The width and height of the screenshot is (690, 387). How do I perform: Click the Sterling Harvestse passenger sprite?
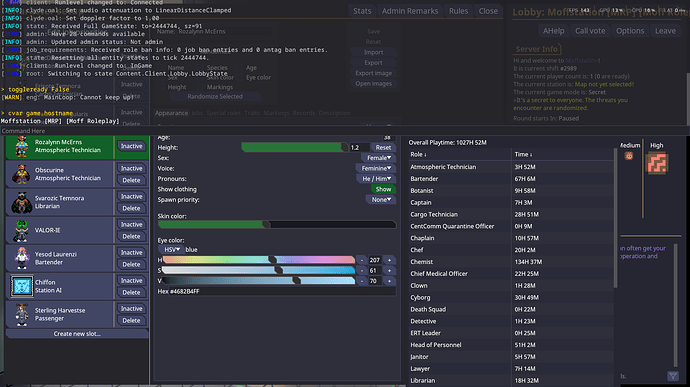21,314
